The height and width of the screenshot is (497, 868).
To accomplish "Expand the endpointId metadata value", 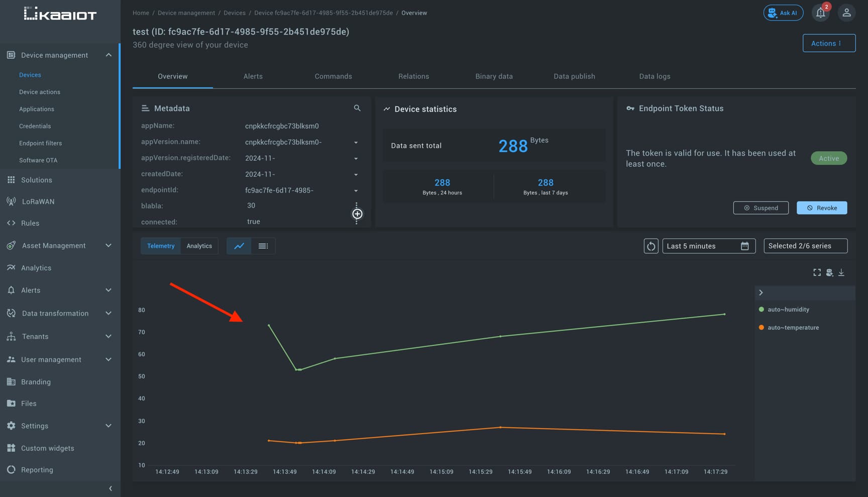I will pyautogui.click(x=356, y=191).
